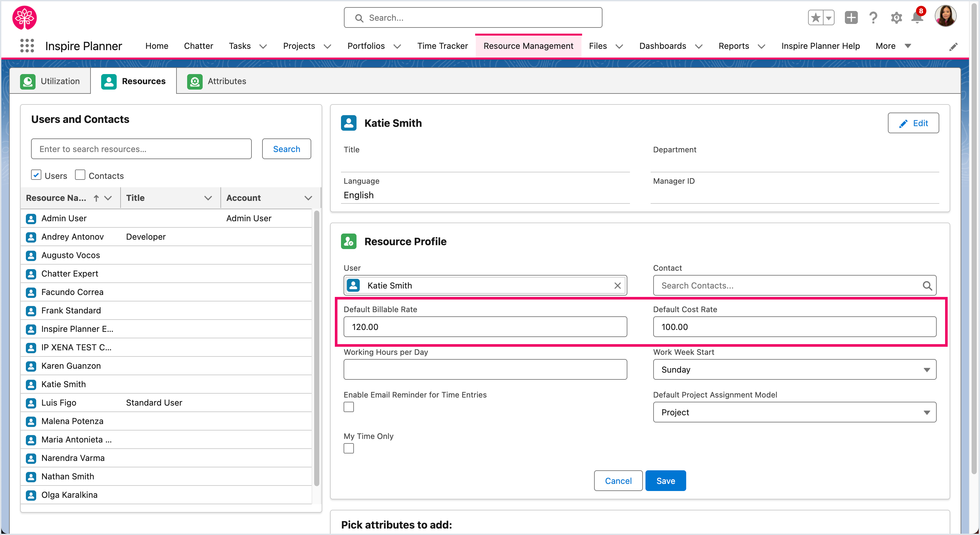This screenshot has height=535, width=980.
Task: Expand the Dashboards menu chevron
Action: click(x=698, y=47)
